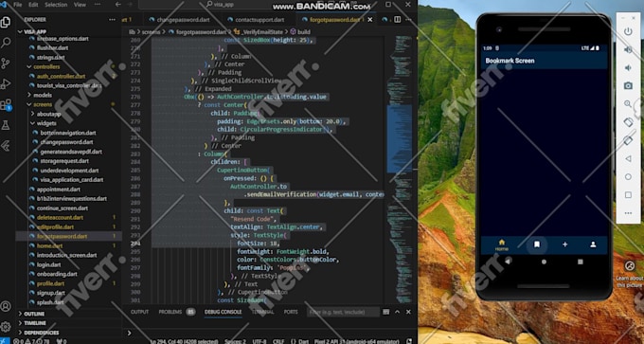Open the Search view in activity bar

[x=6, y=43]
